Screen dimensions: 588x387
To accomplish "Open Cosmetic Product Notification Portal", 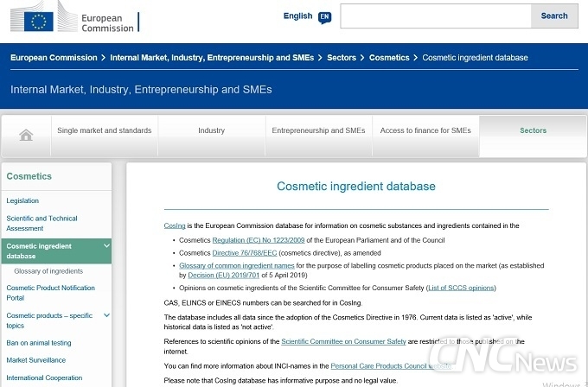I will click(x=51, y=293).
